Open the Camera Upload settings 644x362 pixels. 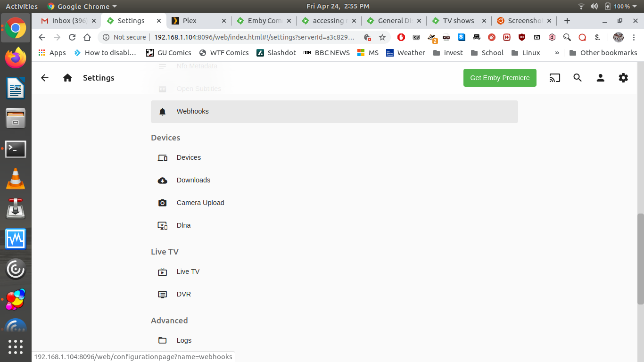[200, 203]
